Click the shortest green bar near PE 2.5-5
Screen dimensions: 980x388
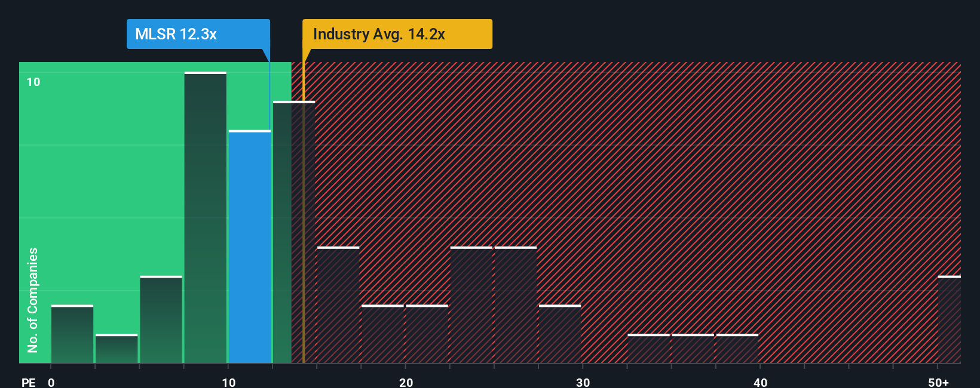(x=117, y=349)
